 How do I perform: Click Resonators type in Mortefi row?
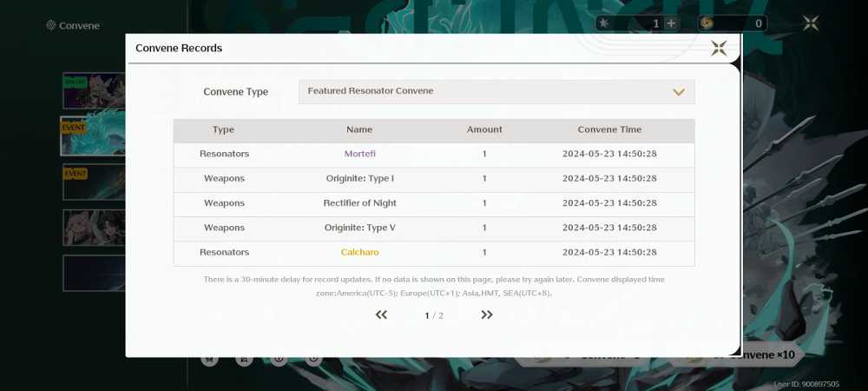[x=224, y=154]
